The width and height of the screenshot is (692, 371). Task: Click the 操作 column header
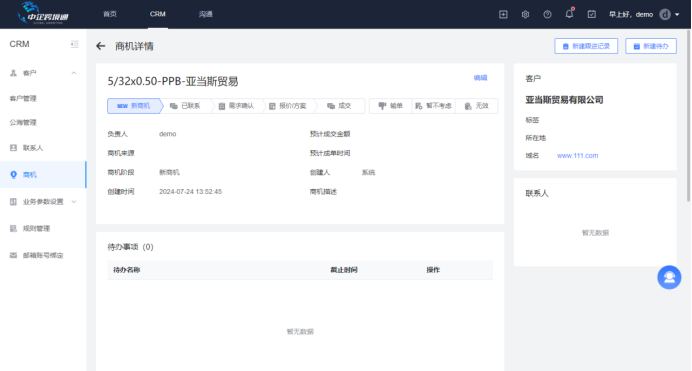click(433, 270)
